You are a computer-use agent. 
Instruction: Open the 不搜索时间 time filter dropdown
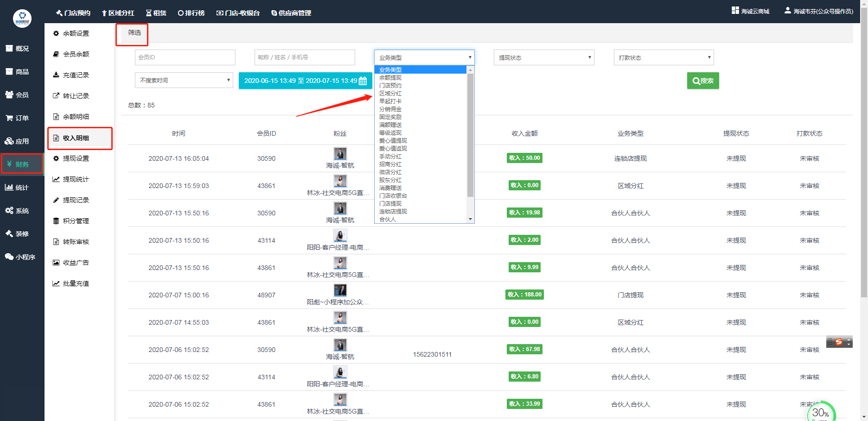coord(184,80)
